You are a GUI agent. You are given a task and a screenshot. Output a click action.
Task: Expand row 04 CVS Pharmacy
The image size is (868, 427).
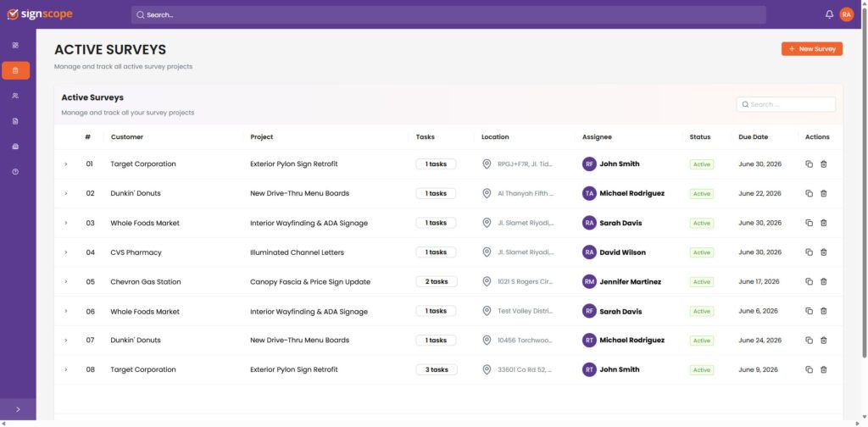coord(66,252)
